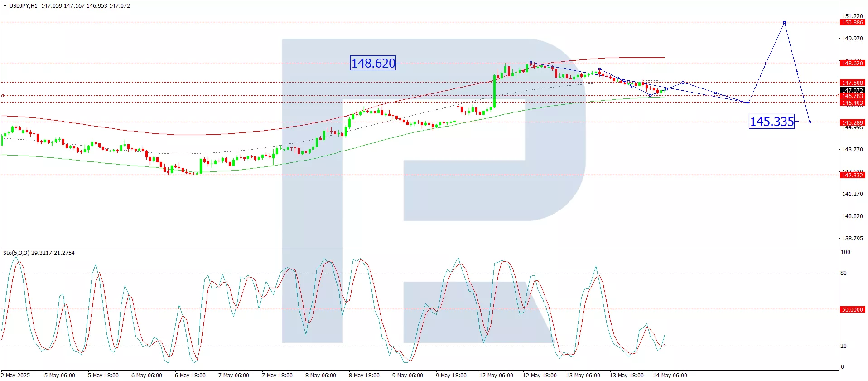
Task: Click the 140.020 value on price scale
Action: [852, 216]
